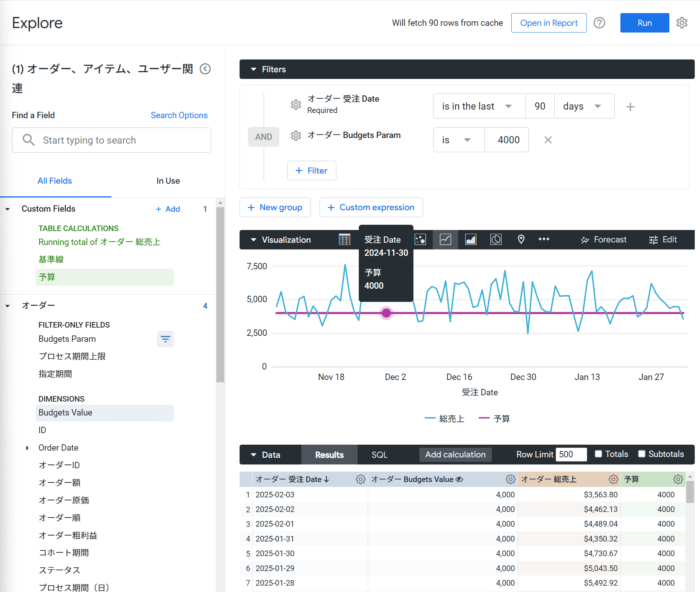Open Explore settings gear at top right
700x592 pixels.
(682, 23)
